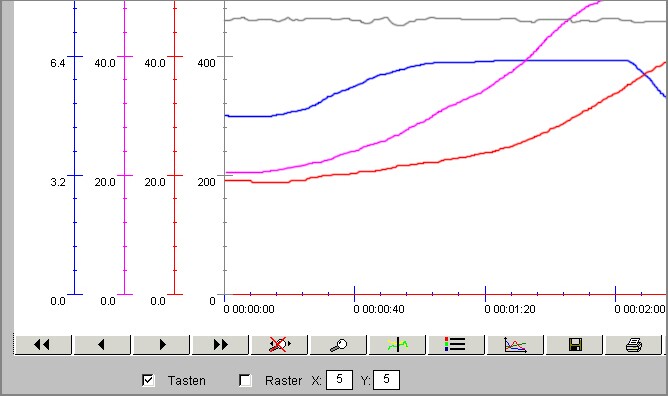Screen dimensions: 668x396
Task: Click the 400 value on gray axis
Action: click(x=206, y=63)
